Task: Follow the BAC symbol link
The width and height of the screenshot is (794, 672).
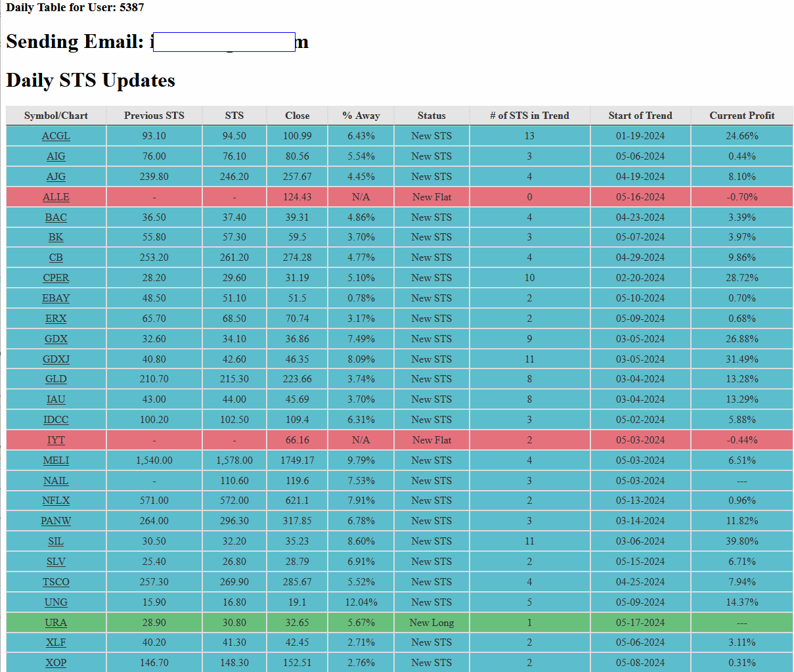Action: (56, 217)
